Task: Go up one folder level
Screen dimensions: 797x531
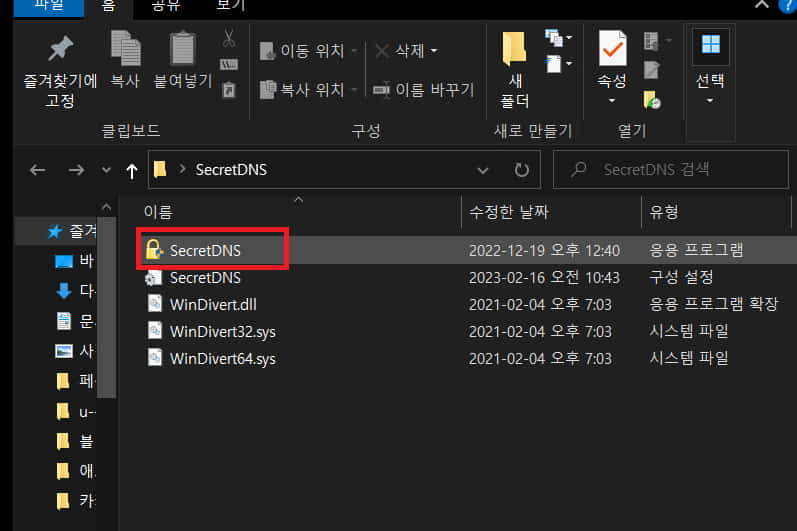Action: coord(132,170)
